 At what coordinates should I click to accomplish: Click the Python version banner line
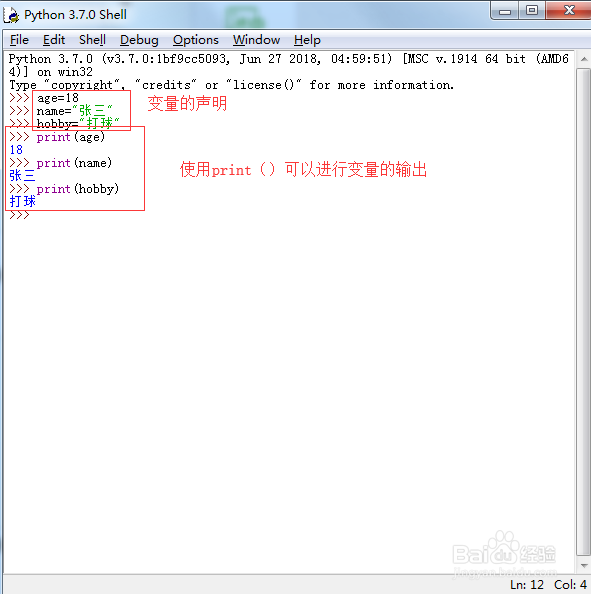point(289,59)
